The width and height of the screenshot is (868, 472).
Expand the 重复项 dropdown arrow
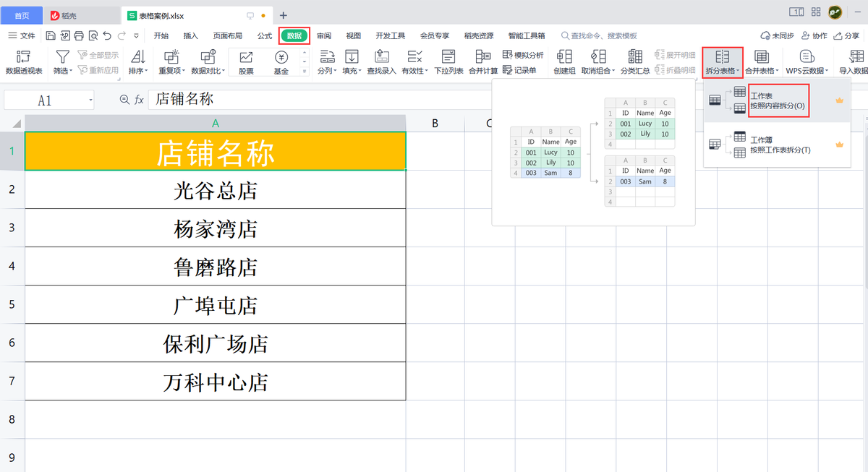click(x=184, y=71)
